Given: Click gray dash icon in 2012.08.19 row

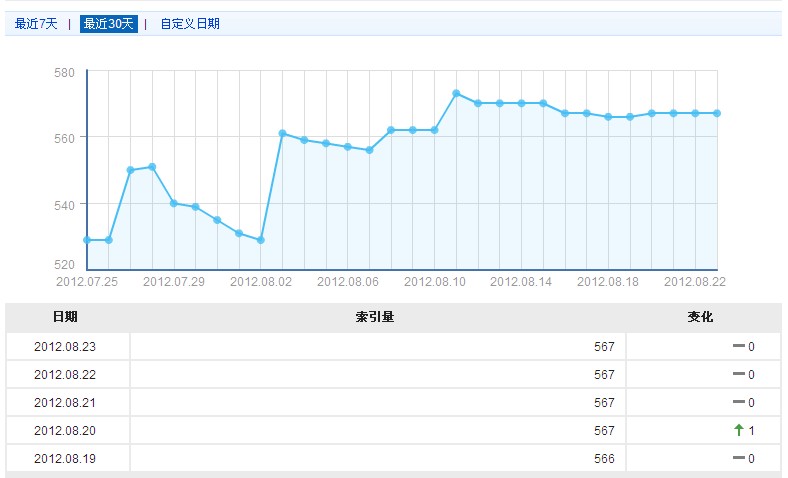Looking at the screenshot, I should tap(739, 459).
